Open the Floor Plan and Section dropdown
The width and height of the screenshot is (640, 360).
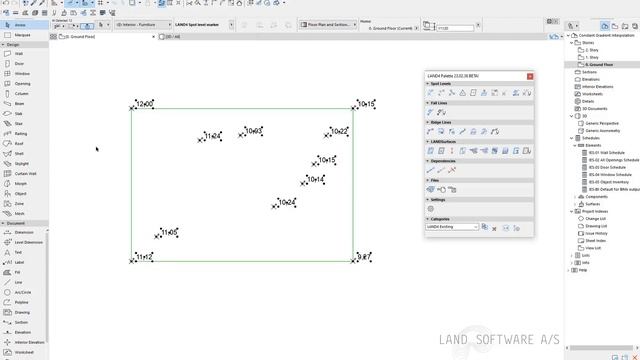[x=328, y=25]
